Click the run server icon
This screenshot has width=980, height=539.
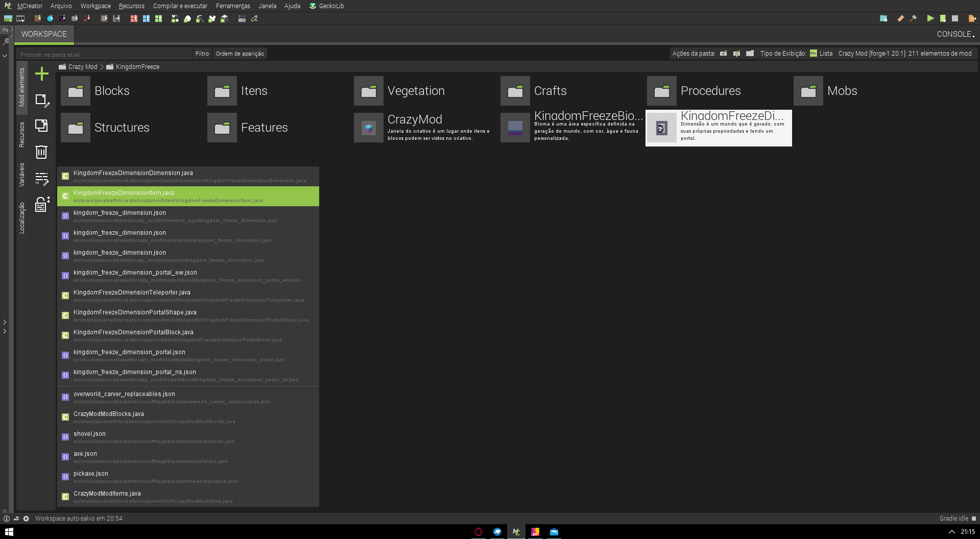point(943,18)
